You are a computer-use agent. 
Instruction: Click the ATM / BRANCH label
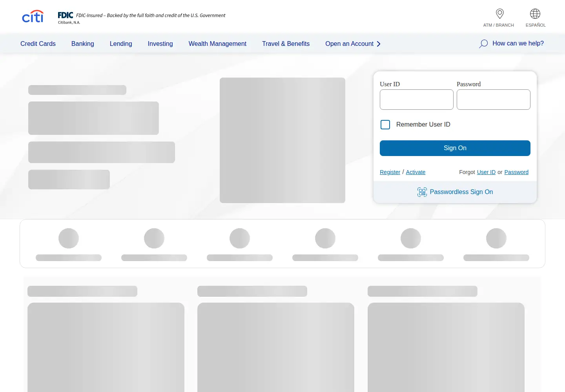[x=499, y=25]
